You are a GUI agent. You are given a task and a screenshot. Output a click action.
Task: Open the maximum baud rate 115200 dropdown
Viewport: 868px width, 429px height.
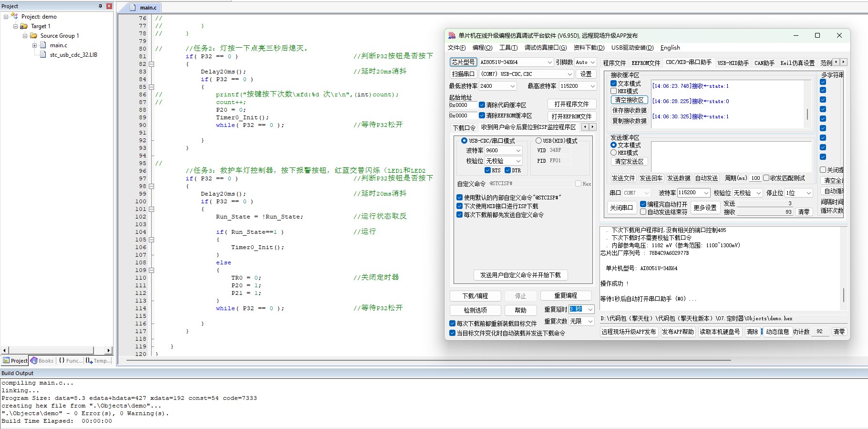[x=593, y=86]
